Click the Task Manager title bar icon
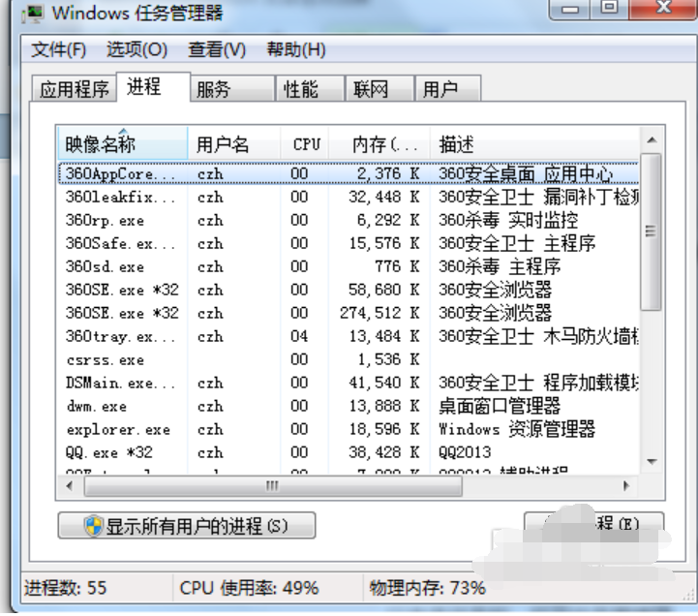Viewport: 698px width, 616px height. coord(32,13)
